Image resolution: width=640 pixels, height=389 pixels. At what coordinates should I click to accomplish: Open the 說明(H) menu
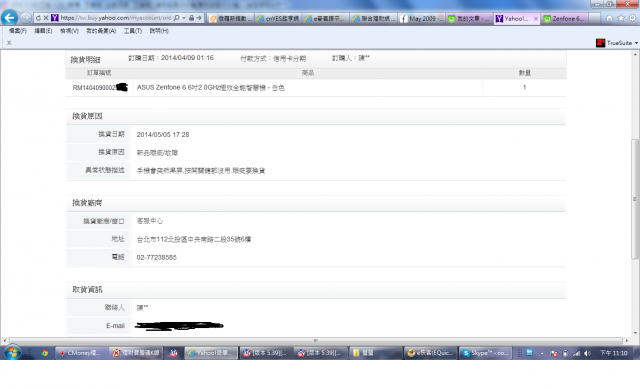159,31
